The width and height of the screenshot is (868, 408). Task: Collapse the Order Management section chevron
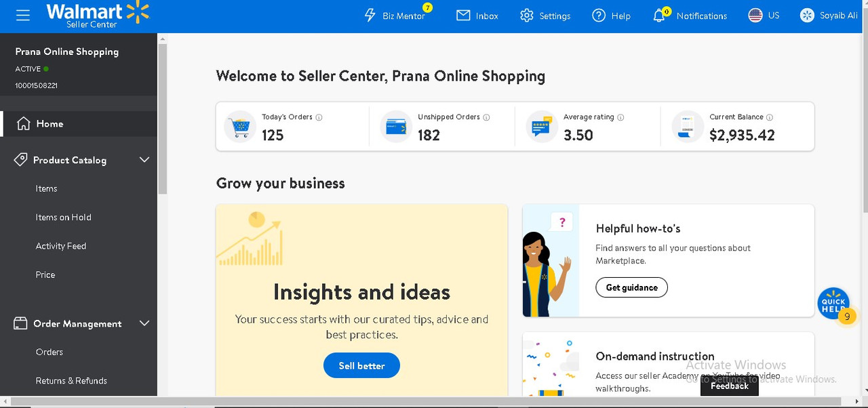coord(144,323)
